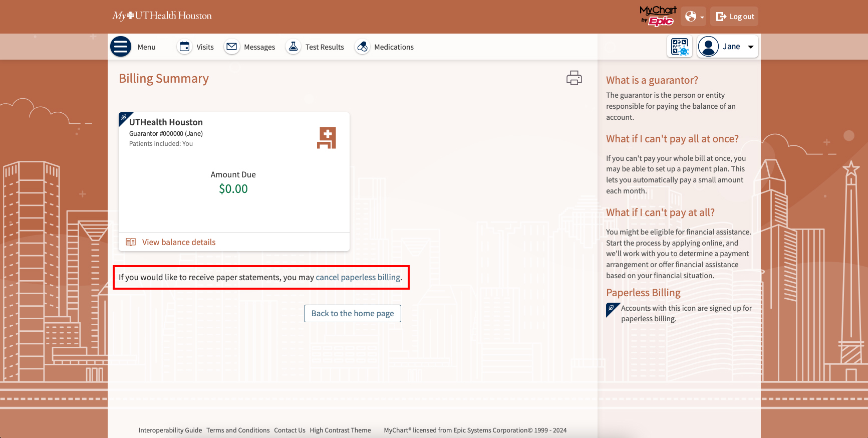Open Terms and Conditions footer link
Viewport: 868px width, 438px height.
pos(238,430)
